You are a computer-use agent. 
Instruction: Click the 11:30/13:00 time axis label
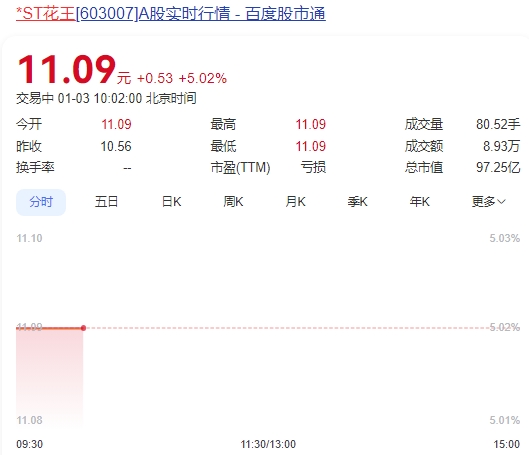click(268, 444)
